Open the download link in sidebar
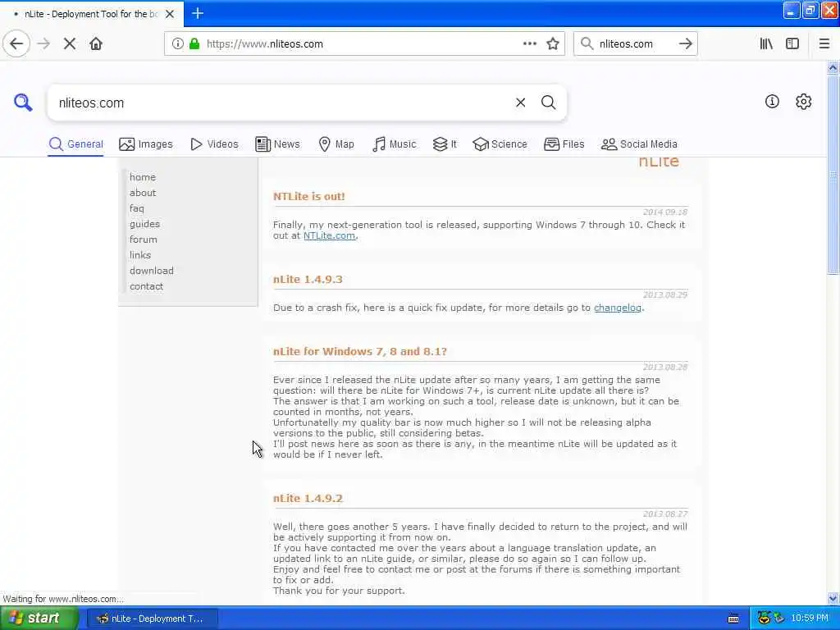840x630 pixels. coord(152,271)
